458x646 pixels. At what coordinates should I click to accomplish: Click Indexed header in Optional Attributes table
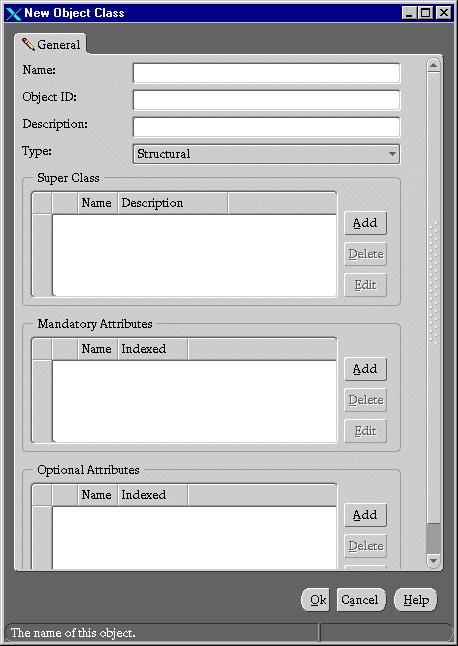coord(153,495)
